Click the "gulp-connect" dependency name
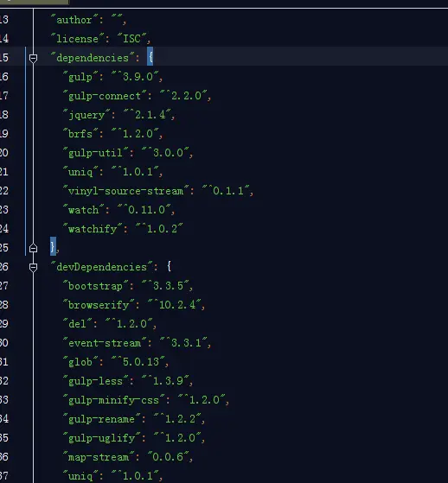Image resolution: width=448 pixels, height=483 pixels. [105, 96]
